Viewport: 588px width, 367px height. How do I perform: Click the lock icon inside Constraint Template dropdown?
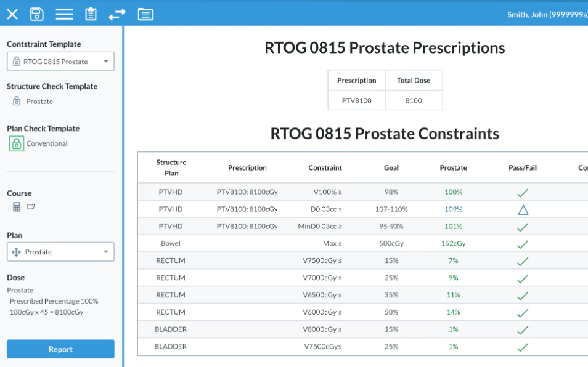[x=17, y=62]
